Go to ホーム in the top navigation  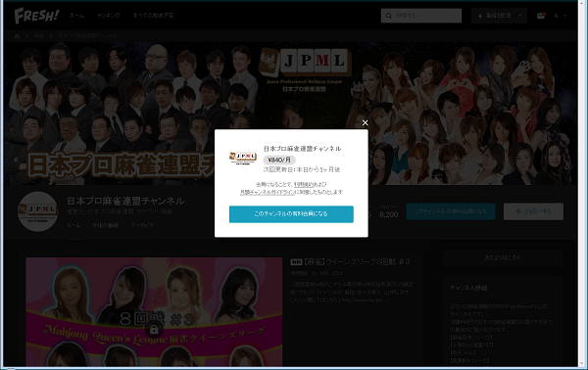(x=76, y=16)
